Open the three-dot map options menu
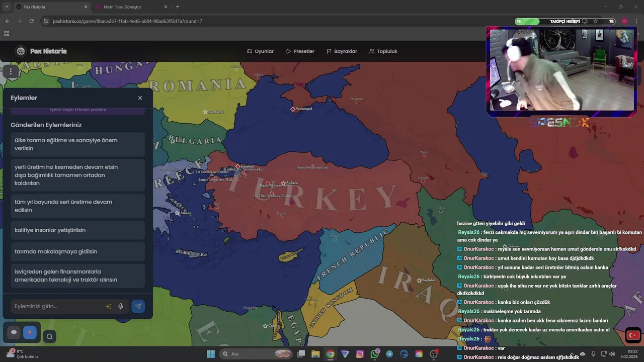This screenshot has width=644, height=362. coord(11,72)
